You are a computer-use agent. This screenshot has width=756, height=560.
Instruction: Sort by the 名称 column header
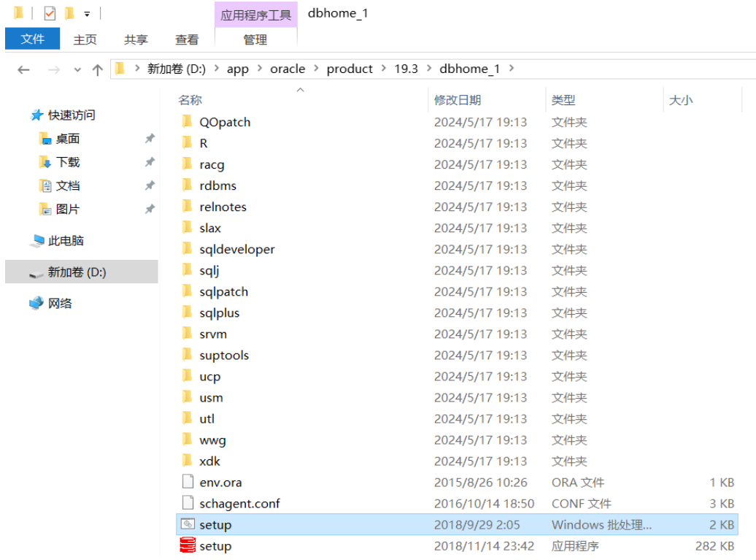(190, 100)
